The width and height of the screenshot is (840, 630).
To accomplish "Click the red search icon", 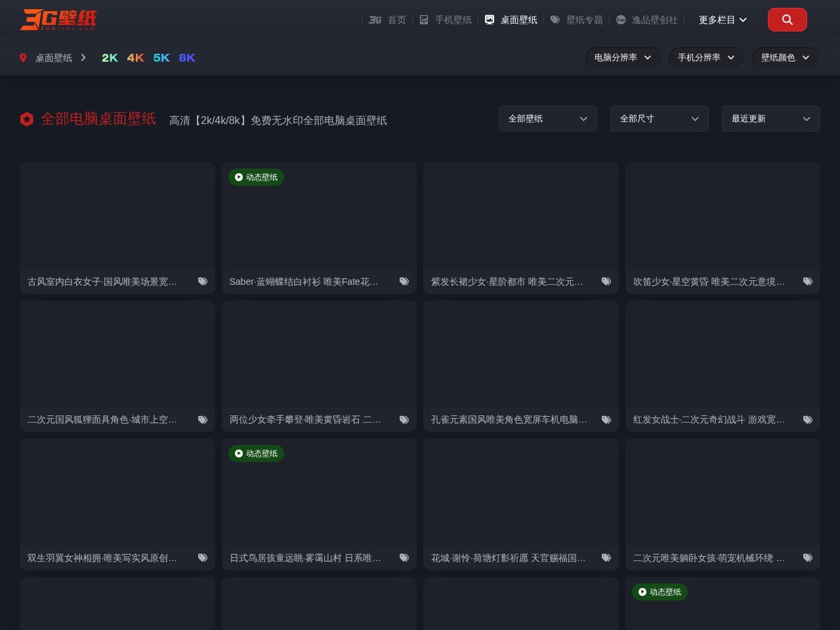I will coord(787,20).
